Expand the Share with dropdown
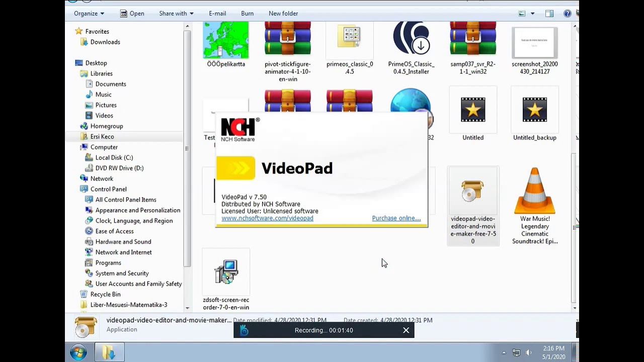Screen dimensions: 644x362 click(x=176, y=14)
